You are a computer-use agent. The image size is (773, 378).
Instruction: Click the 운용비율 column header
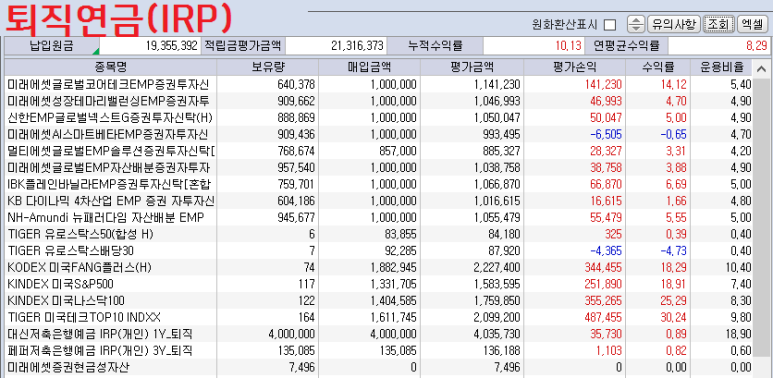(x=722, y=67)
